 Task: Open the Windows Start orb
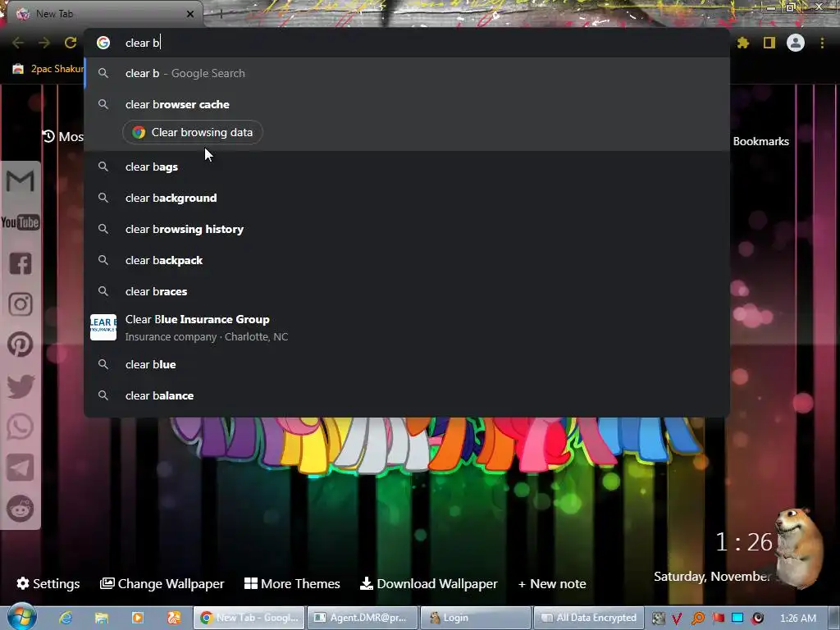(22, 617)
